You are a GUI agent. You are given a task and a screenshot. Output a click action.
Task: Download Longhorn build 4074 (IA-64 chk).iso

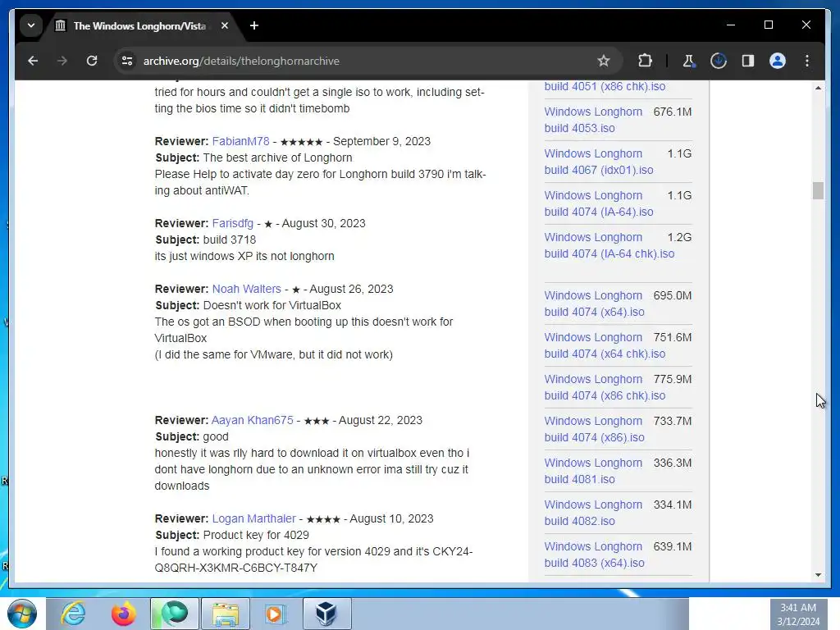tap(609, 245)
